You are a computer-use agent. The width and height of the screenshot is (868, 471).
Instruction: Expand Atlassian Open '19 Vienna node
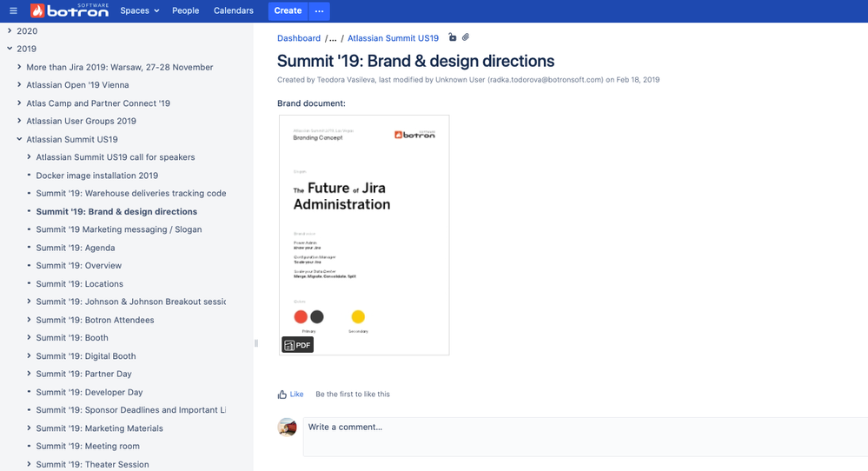pos(19,84)
